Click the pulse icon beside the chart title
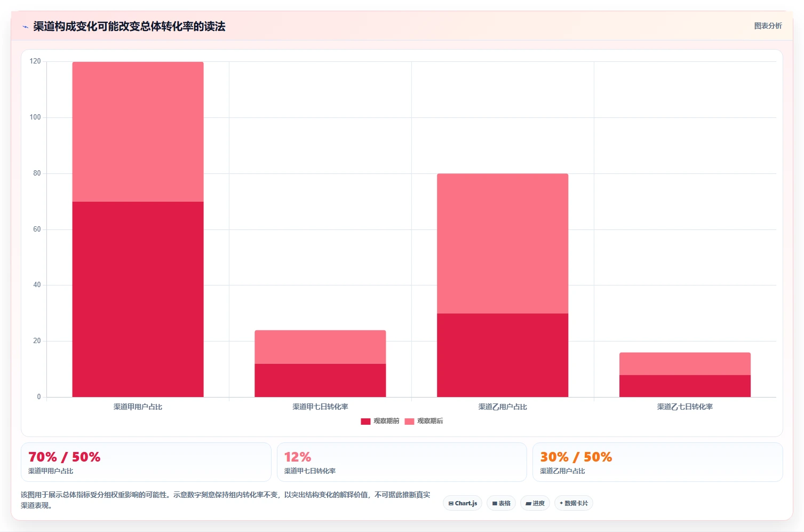The image size is (804, 532). click(x=25, y=27)
